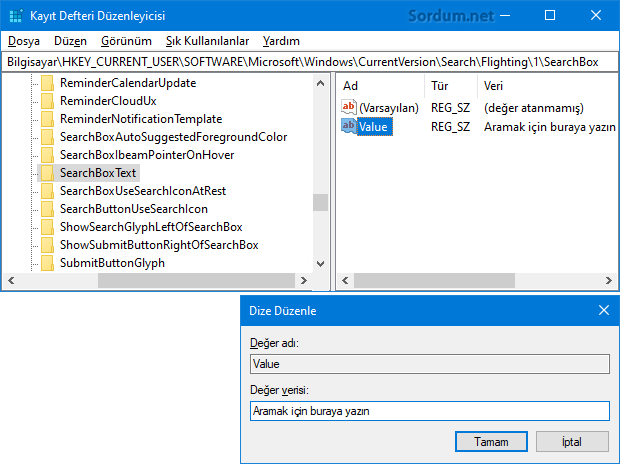Click REG_SZ type of (Varsayılan) row
This screenshot has width=620, height=464.
(450, 108)
